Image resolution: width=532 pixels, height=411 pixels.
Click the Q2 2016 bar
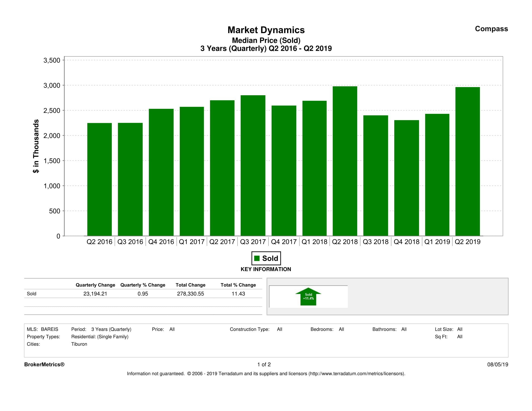coord(99,179)
